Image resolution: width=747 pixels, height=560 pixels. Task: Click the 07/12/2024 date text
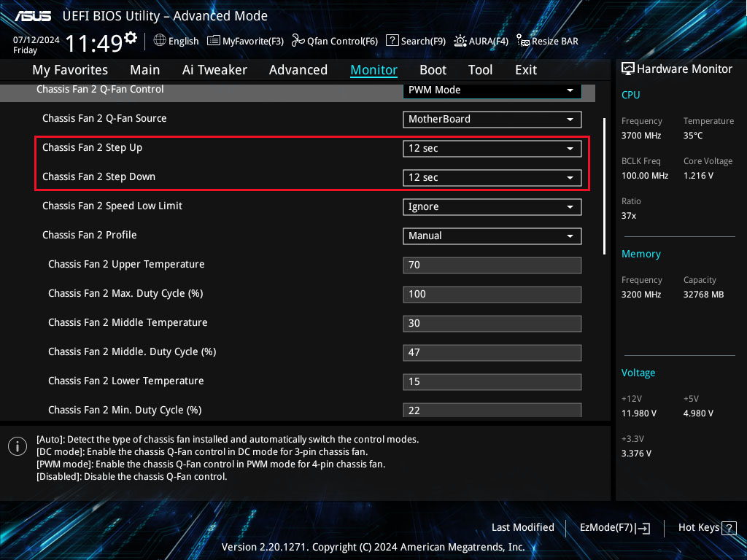click(x=36, y=40)
